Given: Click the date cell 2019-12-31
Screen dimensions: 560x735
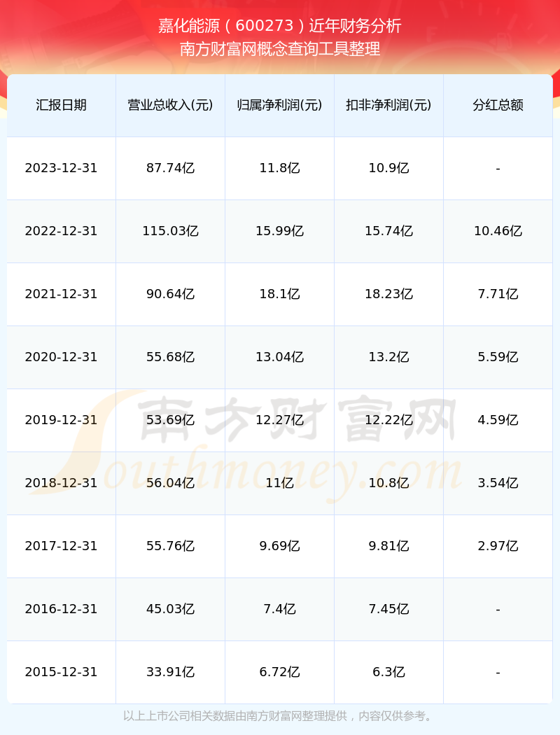Looking at the screenshot, I should [x=62, y=420].
